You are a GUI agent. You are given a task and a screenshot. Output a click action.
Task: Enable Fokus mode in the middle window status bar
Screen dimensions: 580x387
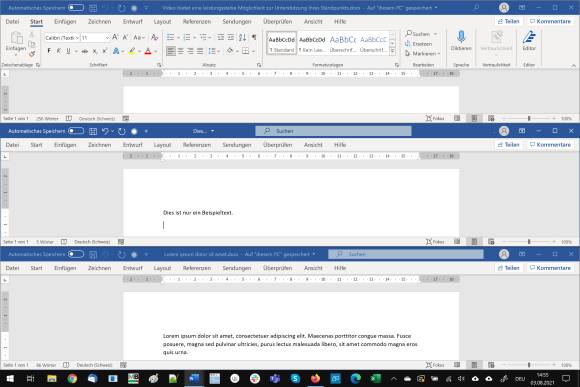435,242
